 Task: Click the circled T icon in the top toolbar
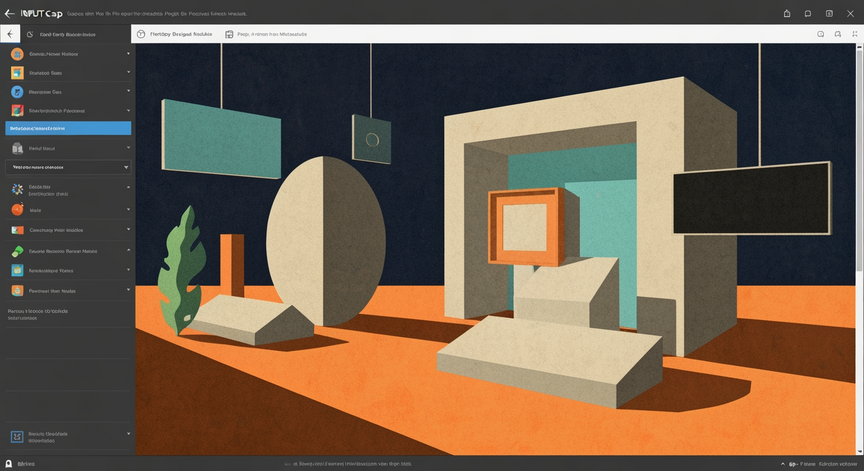tap(141, 34)
